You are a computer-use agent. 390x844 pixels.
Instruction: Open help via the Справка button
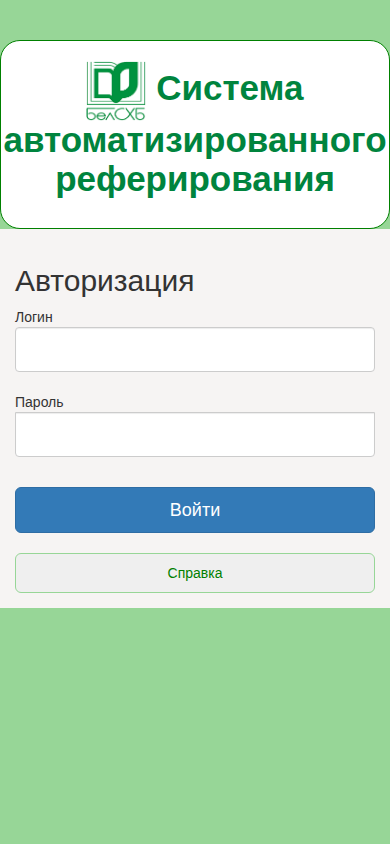pyautogui.click(x=195, y=573)
